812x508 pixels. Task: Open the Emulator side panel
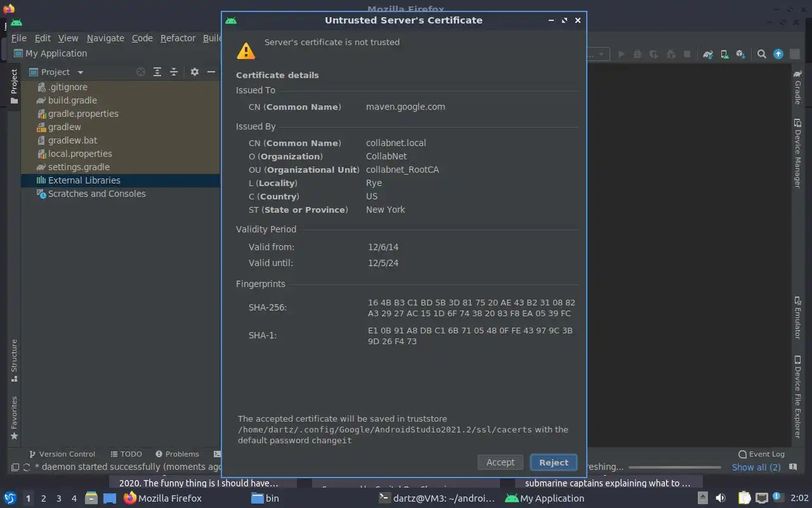click(798, 317)
